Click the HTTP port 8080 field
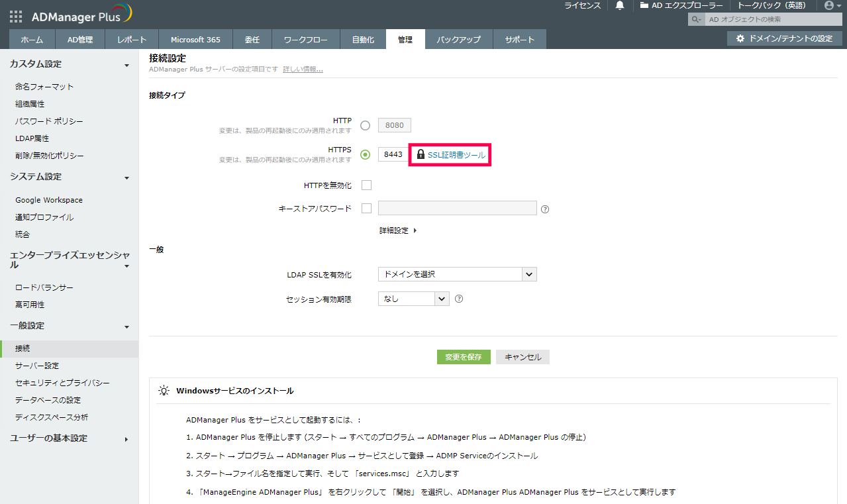This screenshot has height=504, width=847. click(395, 125)
